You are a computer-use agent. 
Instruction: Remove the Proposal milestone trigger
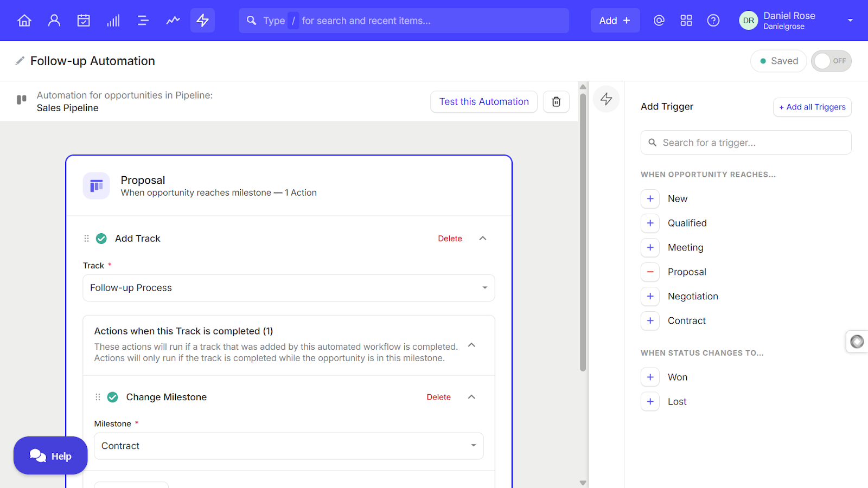click(650, 272)
